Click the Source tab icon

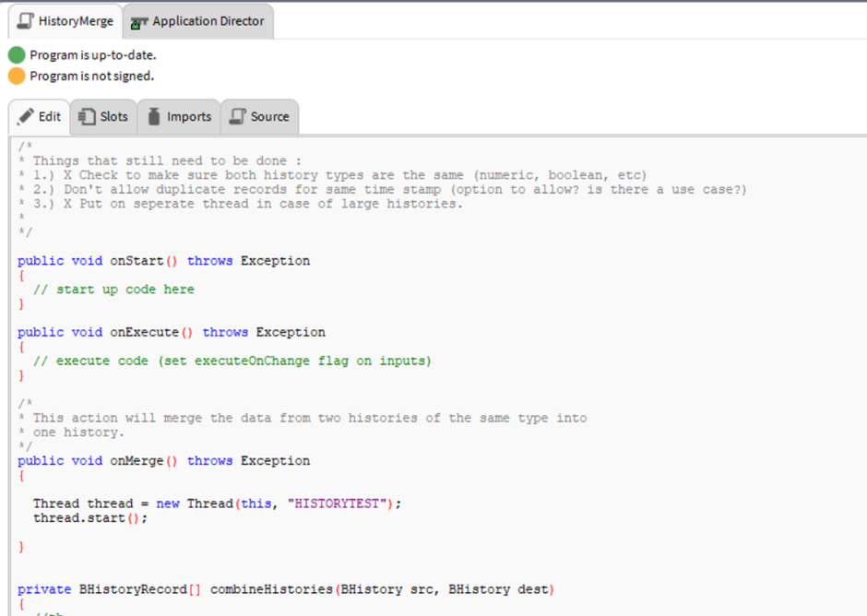click(238, 116)
